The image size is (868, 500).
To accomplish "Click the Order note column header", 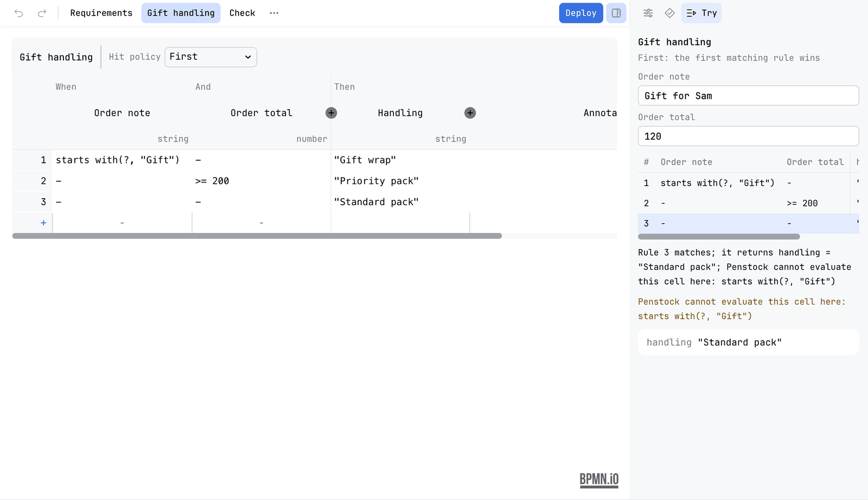I will coord(122,113).
